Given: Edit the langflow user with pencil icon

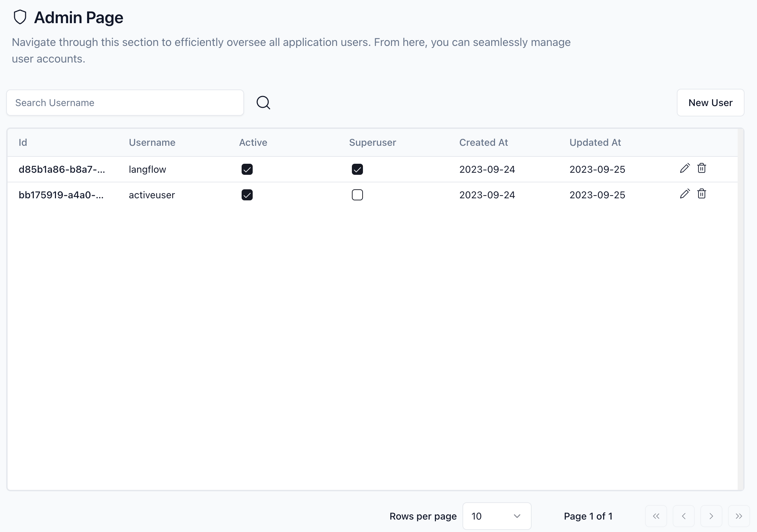Looking at the screenshot, I should [685, 168].
